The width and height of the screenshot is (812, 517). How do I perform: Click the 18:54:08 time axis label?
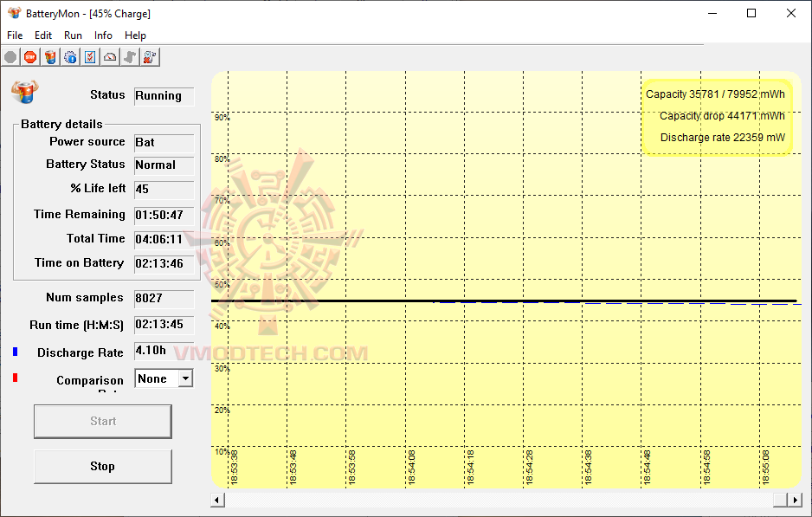411,468
